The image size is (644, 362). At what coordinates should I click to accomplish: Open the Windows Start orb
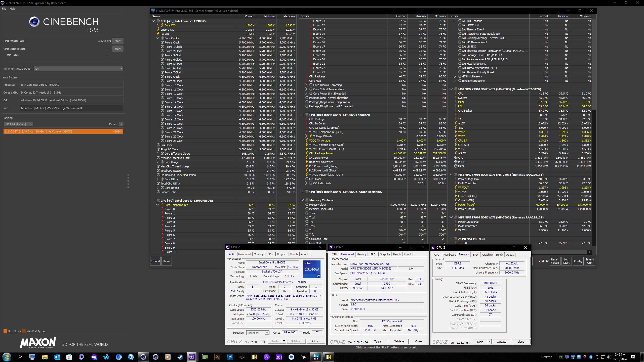coord(7,357)
